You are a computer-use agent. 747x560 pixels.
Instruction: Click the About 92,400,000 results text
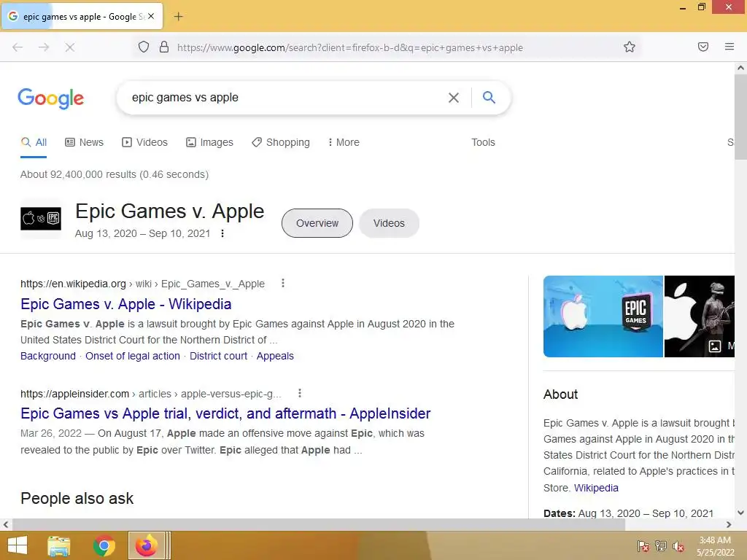pos(115,174)
